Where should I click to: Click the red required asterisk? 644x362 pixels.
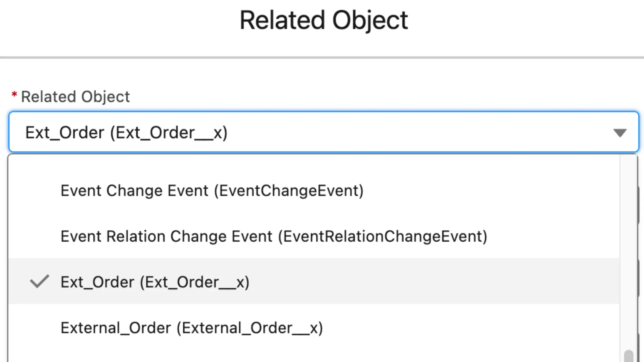pos(14,95)
